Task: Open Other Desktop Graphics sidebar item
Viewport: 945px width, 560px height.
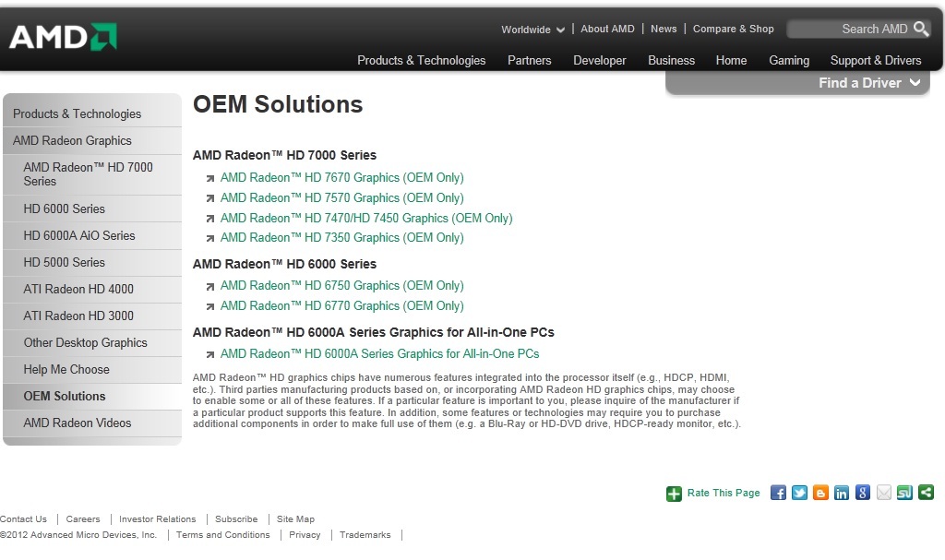Action: (92, 342)
